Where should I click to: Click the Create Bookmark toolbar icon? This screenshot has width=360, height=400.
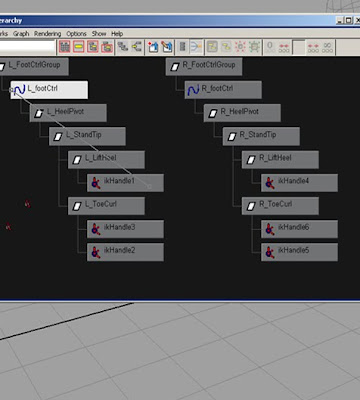coord(153,47)
